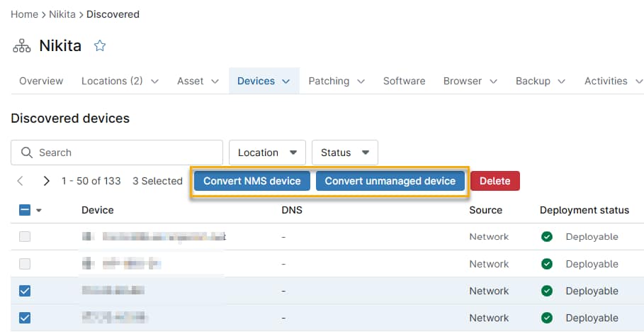Go to previous page with left arrow
Screen dimensions: 644x332
pos(21,181)
